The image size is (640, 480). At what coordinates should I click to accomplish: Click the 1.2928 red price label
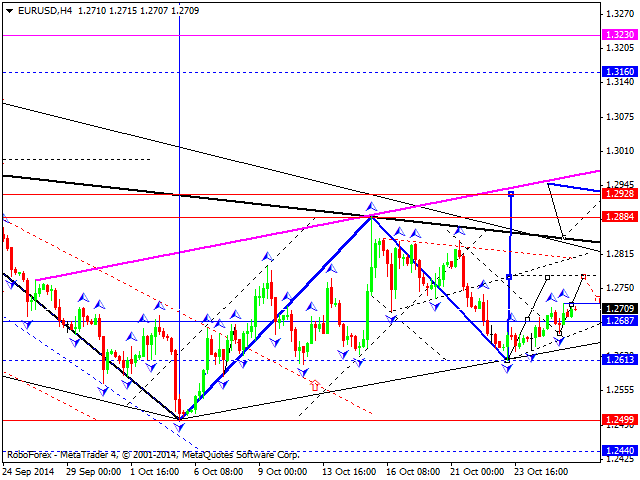click(x=618, y=193)
